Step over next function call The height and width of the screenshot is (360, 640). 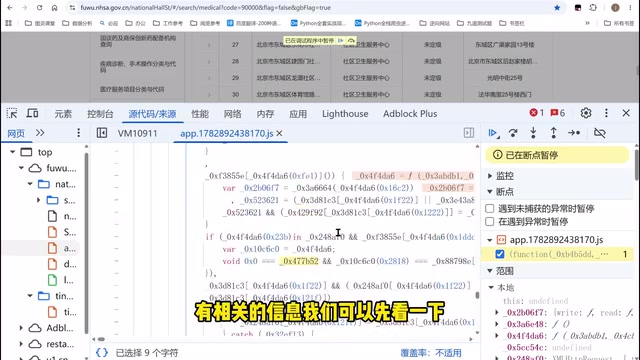513,133
